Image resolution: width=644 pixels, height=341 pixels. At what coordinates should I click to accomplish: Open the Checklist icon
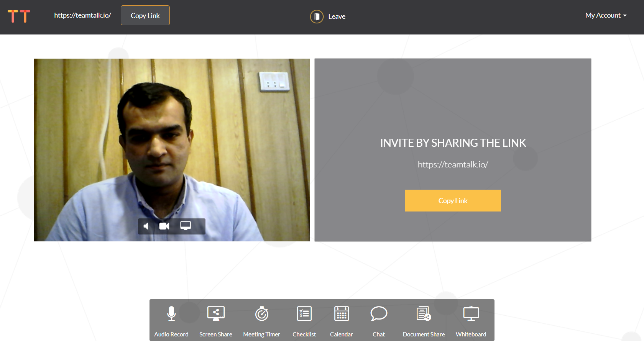tap(304, 314)
